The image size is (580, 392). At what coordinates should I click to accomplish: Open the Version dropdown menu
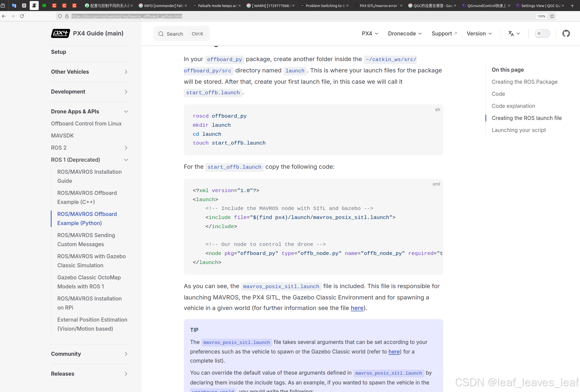click(479, 33)
